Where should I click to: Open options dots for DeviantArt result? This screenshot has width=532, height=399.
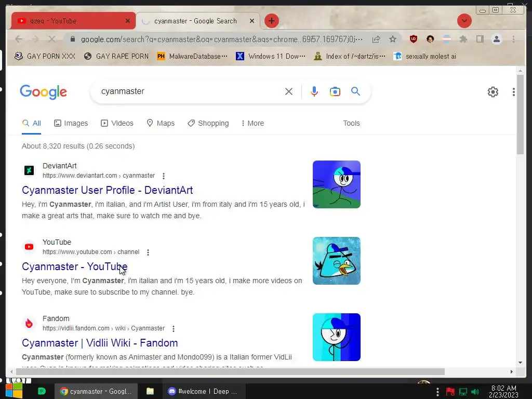pos(164,176)
